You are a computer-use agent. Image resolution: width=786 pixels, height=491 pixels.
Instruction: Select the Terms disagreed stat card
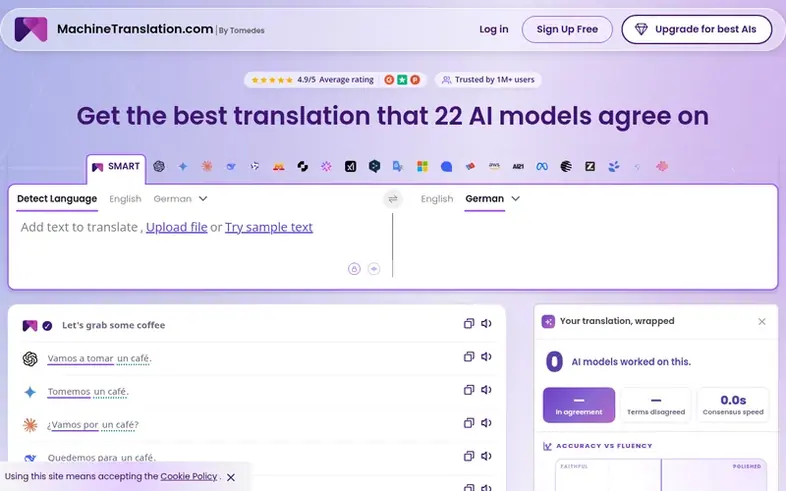click(656, 405)
